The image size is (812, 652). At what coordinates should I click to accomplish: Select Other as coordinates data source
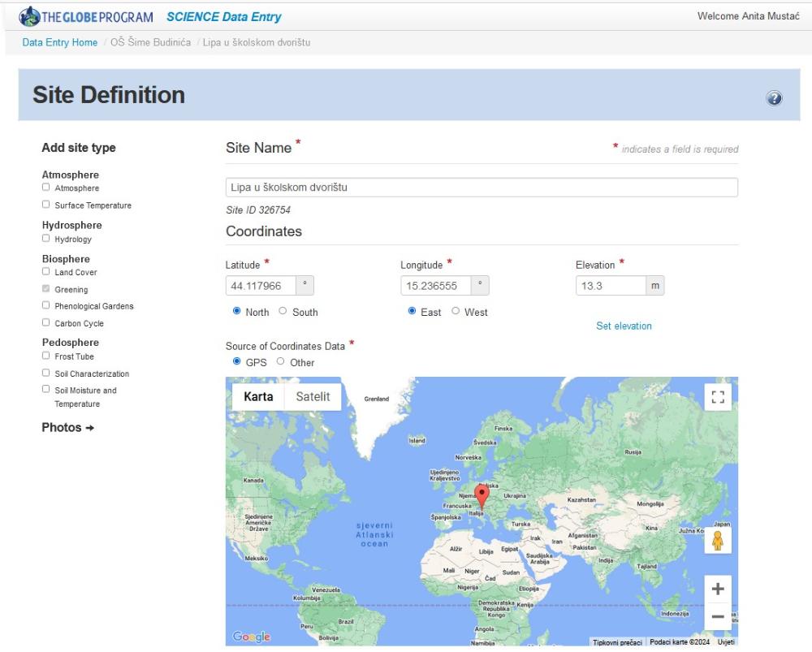281,362
